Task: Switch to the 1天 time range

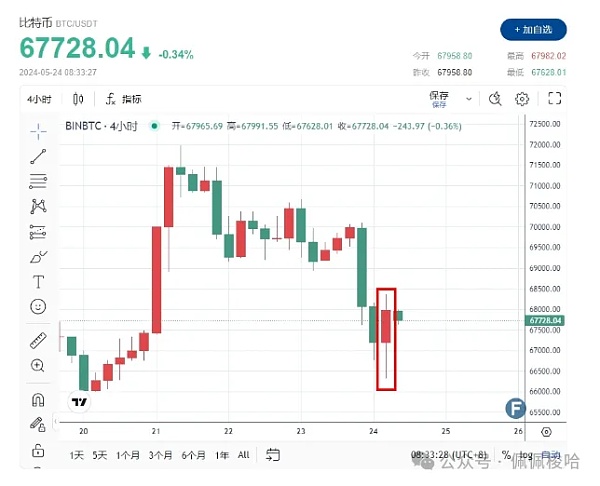Action: (x=76, y=455)
